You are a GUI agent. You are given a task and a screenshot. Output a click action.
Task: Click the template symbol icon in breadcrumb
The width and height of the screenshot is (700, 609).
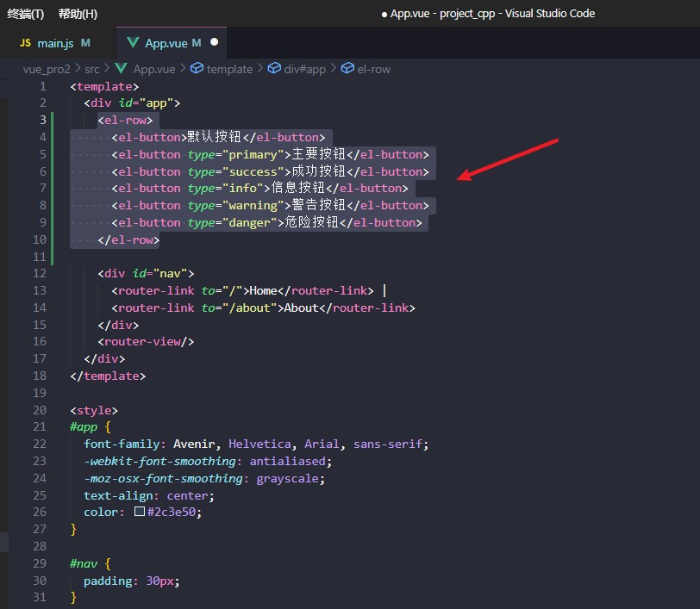[x=196, y=69]
